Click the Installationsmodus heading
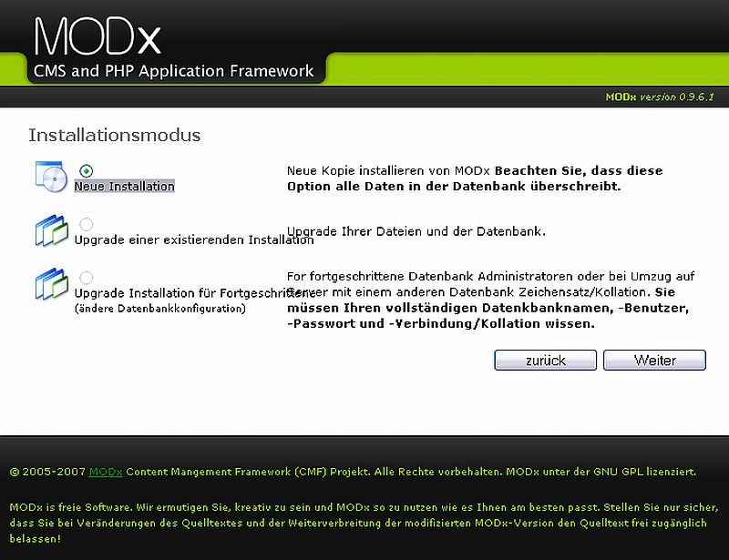729x560 pixels. (115, 136)
